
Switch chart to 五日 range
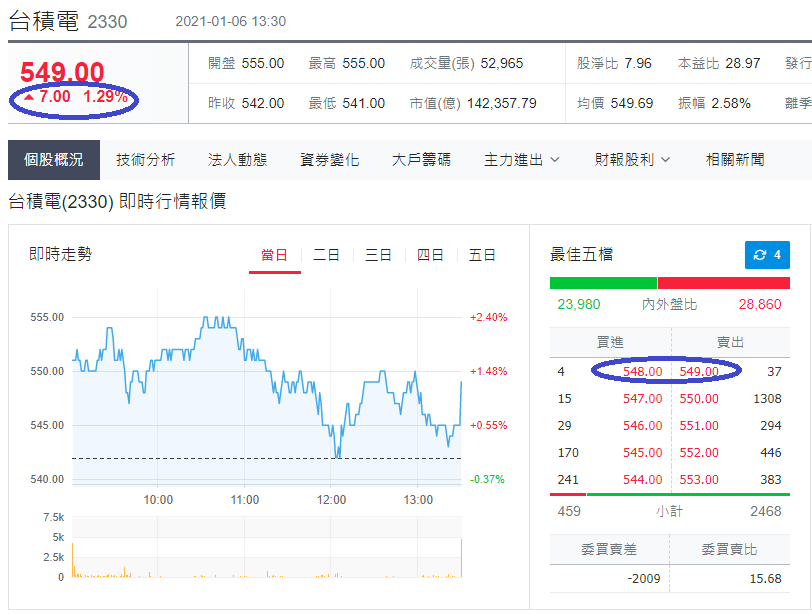tap(482, 255)
